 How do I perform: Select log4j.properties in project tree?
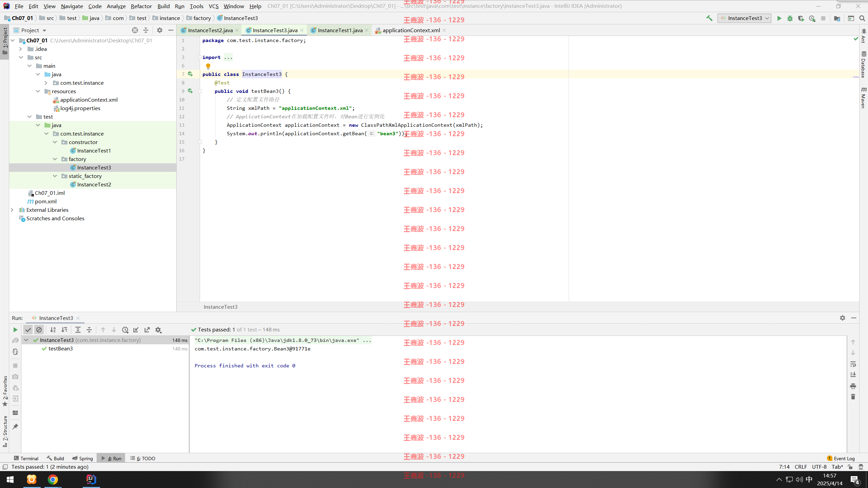(x=80, y=108)
